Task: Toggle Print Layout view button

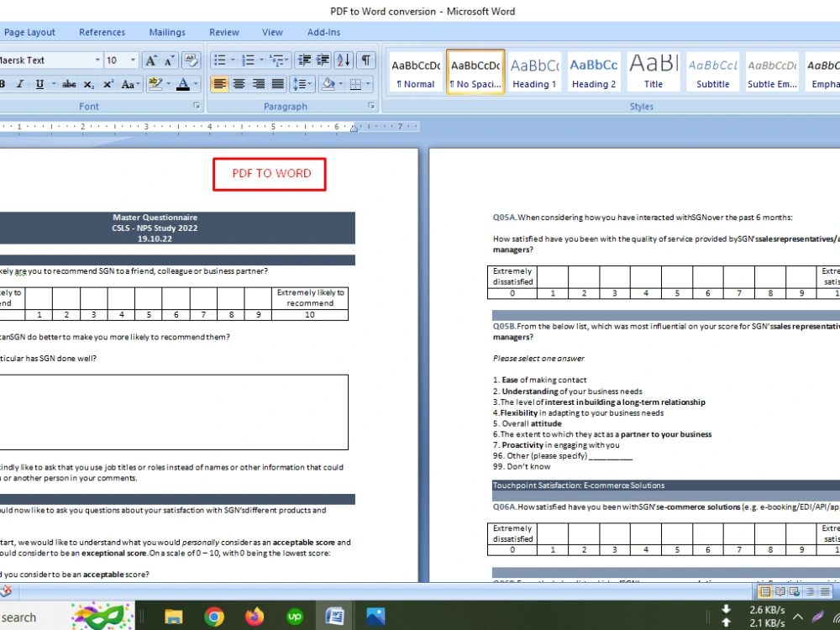Action: click(x=765, y=591)
